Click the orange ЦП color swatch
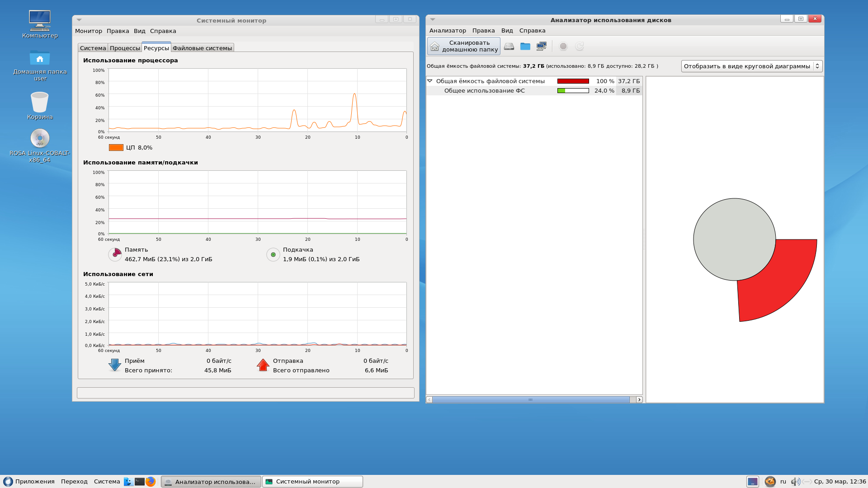 [116, 148]
